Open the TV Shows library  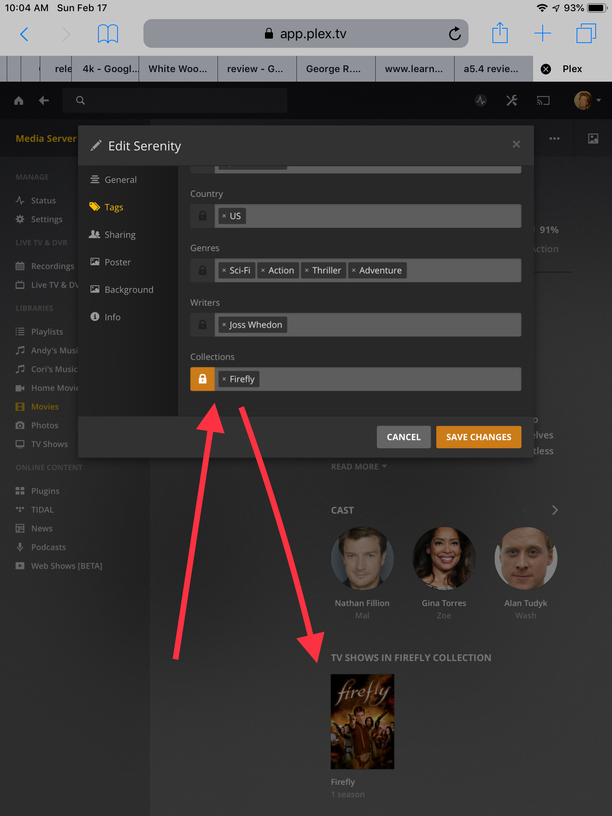click(41, 444)
